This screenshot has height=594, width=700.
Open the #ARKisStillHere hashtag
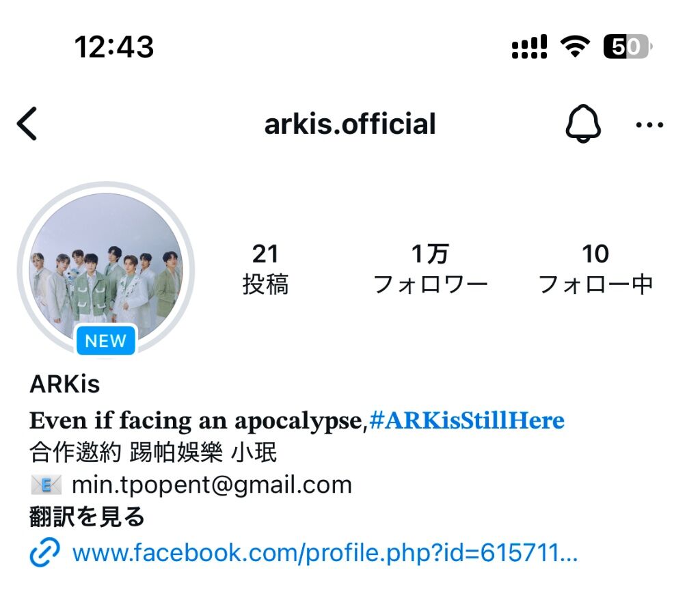[467, 420]
